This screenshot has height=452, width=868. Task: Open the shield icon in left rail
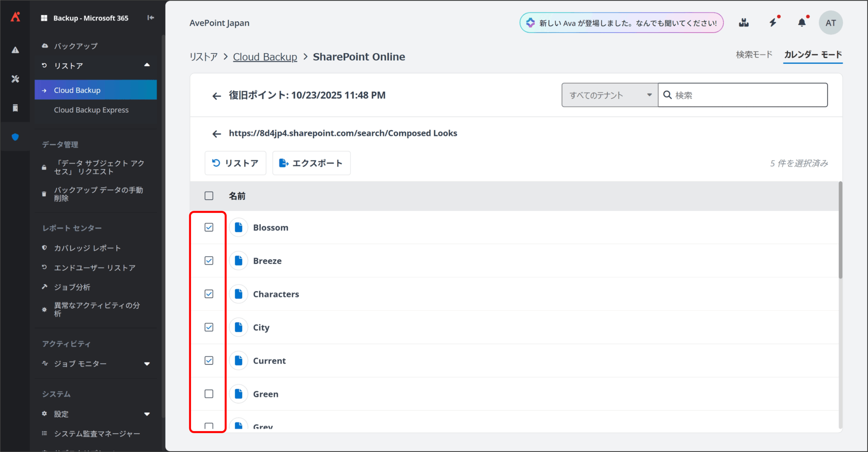15,137
